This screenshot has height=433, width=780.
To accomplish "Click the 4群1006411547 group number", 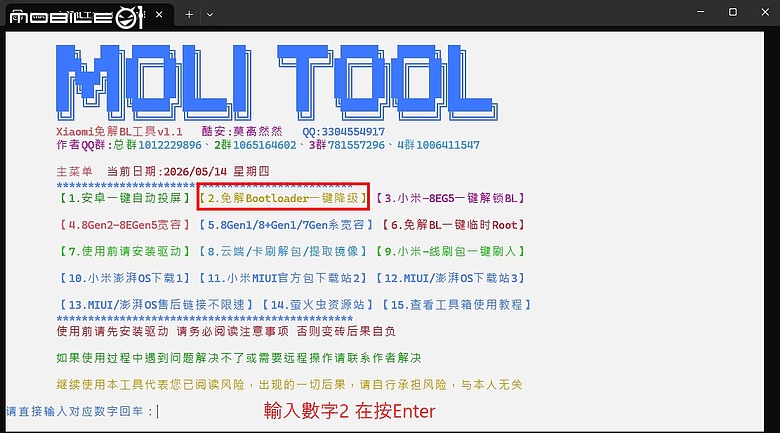I will click(x=438, y=145).
